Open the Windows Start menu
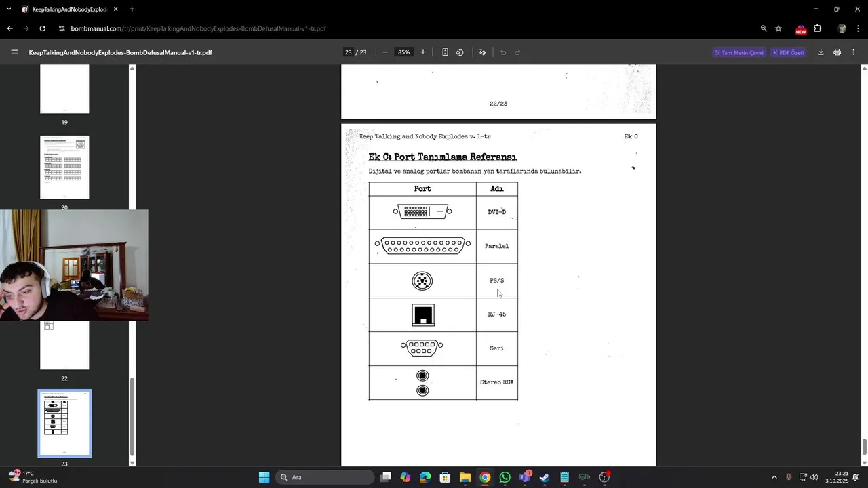868x488 pixels. click(x=264, y=477)
